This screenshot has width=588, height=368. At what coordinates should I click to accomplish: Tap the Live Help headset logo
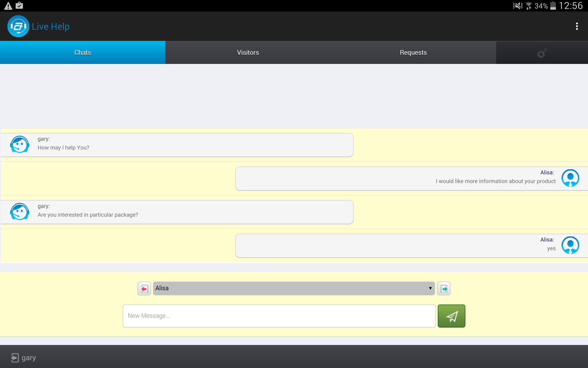18,26
